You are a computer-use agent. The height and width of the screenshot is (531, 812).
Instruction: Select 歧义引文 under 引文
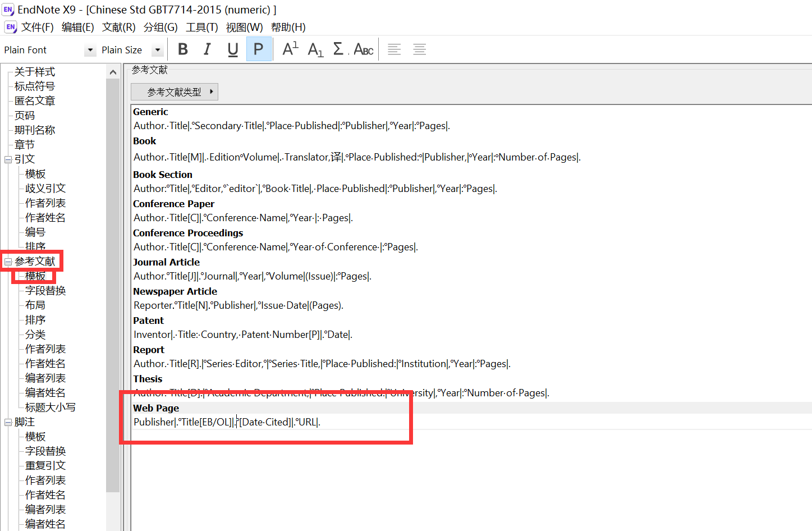click(x=45, y=189)
